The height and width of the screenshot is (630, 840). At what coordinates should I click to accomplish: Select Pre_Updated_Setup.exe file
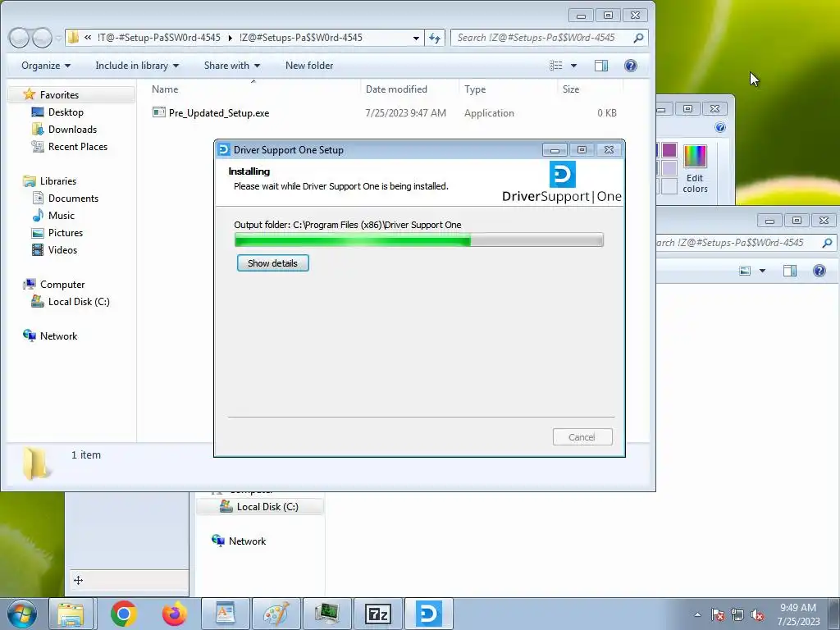click(x=218, y=113)
